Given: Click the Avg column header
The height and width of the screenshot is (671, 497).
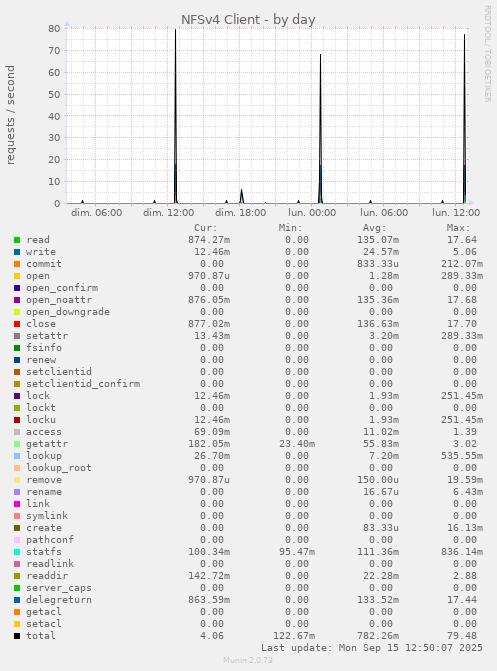Looking at the screenshot, I should (x=375, y=228).
